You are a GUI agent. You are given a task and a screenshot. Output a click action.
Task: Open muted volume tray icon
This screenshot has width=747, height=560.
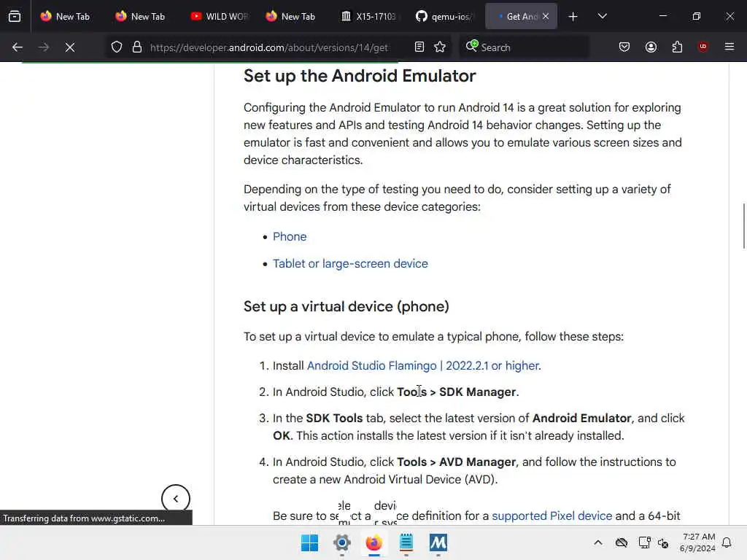[663, 542]
